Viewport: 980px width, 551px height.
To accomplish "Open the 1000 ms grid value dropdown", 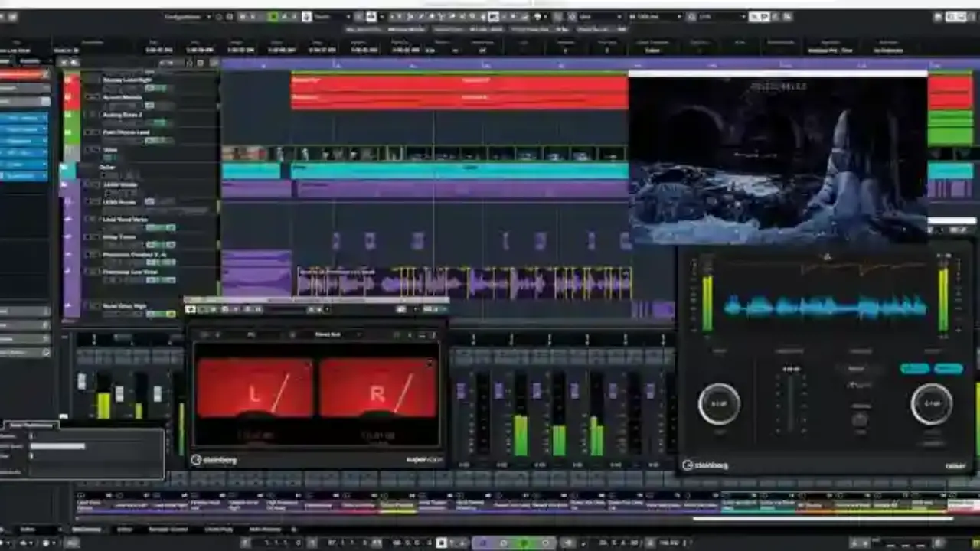I will pos(655,16).
